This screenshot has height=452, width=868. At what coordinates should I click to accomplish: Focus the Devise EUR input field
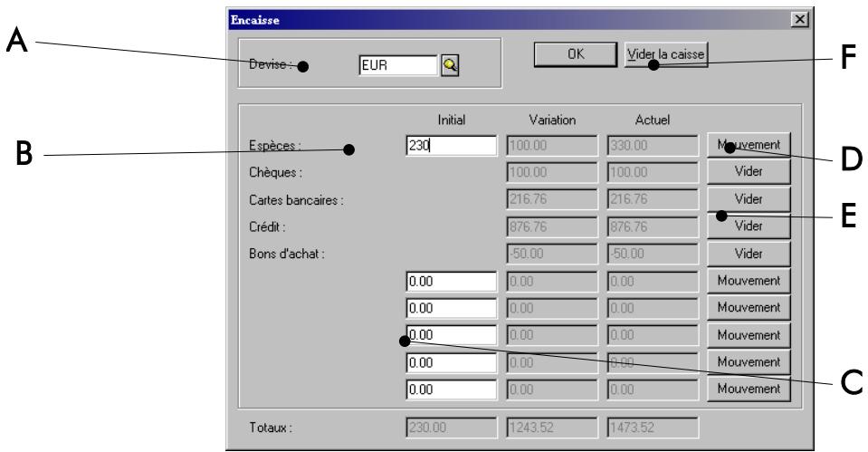coord(398,65)
